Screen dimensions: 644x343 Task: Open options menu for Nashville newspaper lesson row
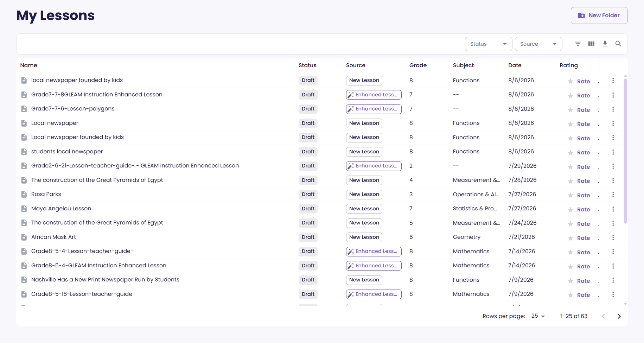coord(613,280)
